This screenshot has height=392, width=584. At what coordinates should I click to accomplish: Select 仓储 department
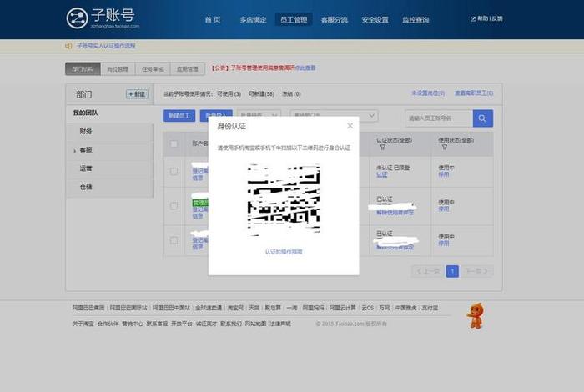click(x=86, y=187)
